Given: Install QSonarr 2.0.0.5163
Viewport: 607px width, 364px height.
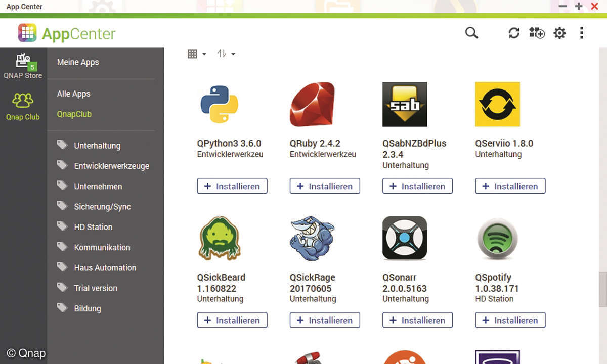Looking at the screenshot, I should click(x=417, y=320).
